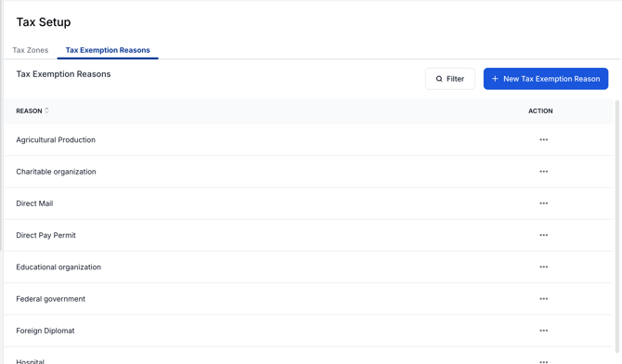This screenshot has height=364, width=622.
Task: Switch to the Tax Zones tab
Action: tap(30, 50)
